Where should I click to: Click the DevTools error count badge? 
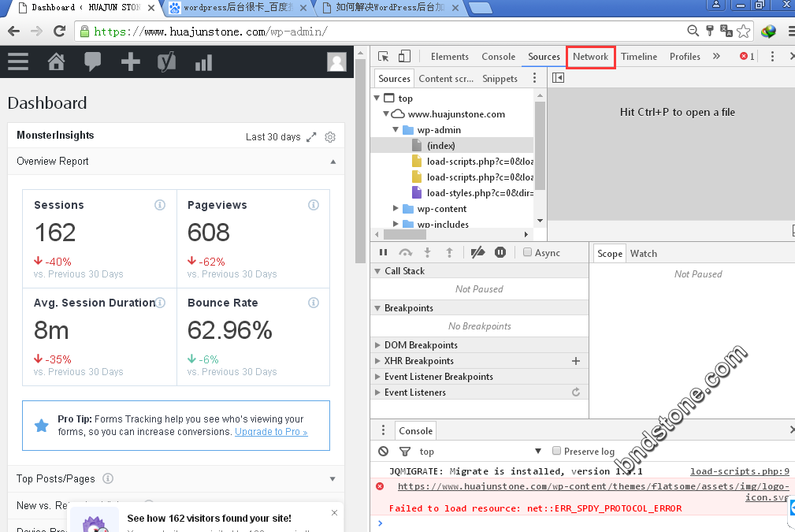[747, 56]
